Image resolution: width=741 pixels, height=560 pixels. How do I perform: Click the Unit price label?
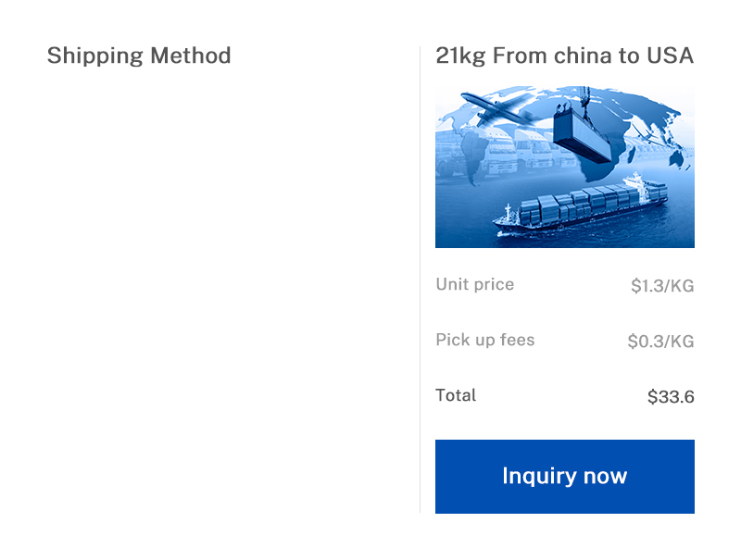475,285
